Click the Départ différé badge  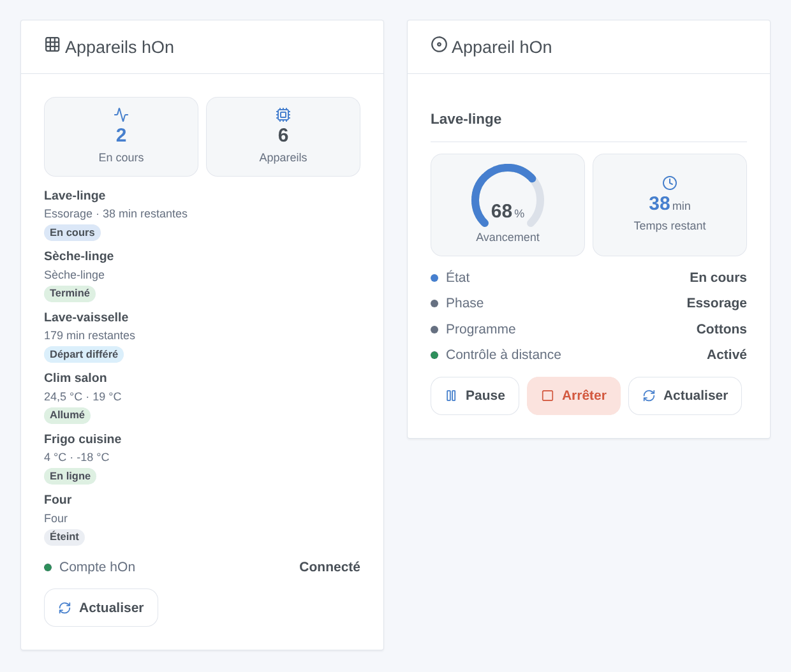click(x=84, y=354)
